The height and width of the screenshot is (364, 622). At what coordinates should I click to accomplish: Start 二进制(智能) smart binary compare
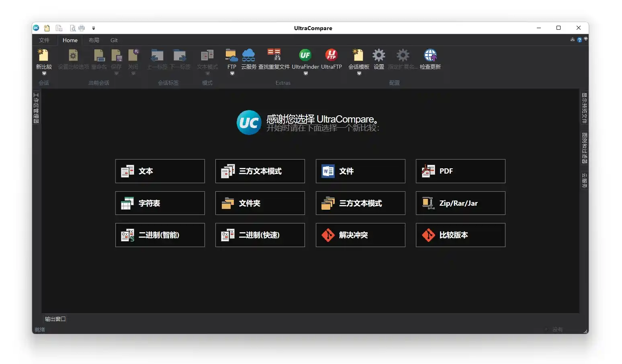pos(160,235)
